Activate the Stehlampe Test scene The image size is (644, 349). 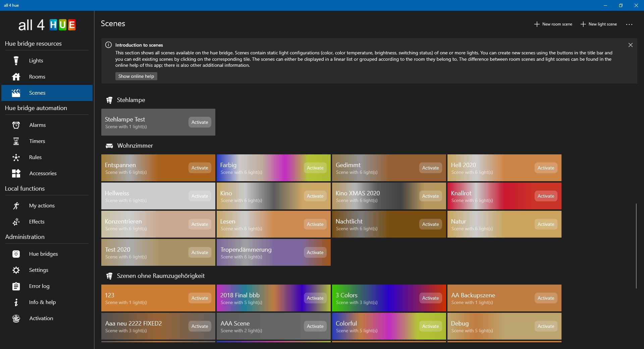(x=199, y=122)
